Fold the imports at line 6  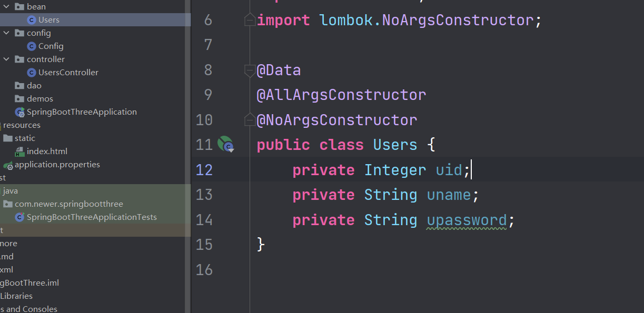pyautogui.click(x=249, y=21)
